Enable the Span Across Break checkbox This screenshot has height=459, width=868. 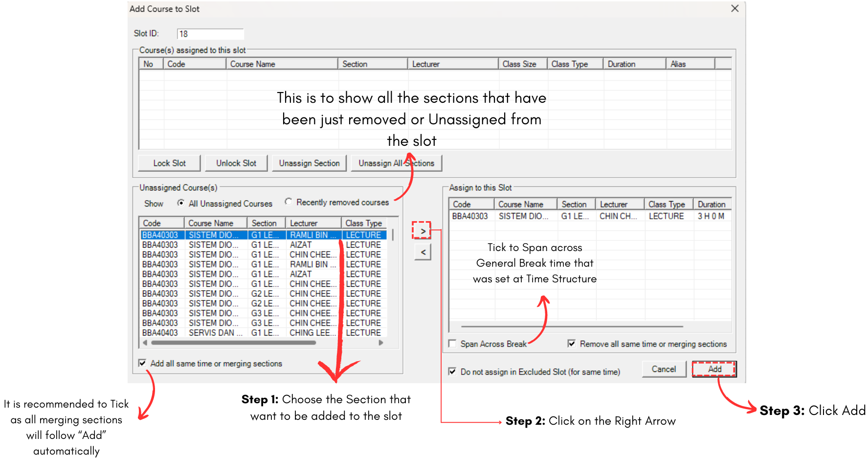(x=452, y=344)
